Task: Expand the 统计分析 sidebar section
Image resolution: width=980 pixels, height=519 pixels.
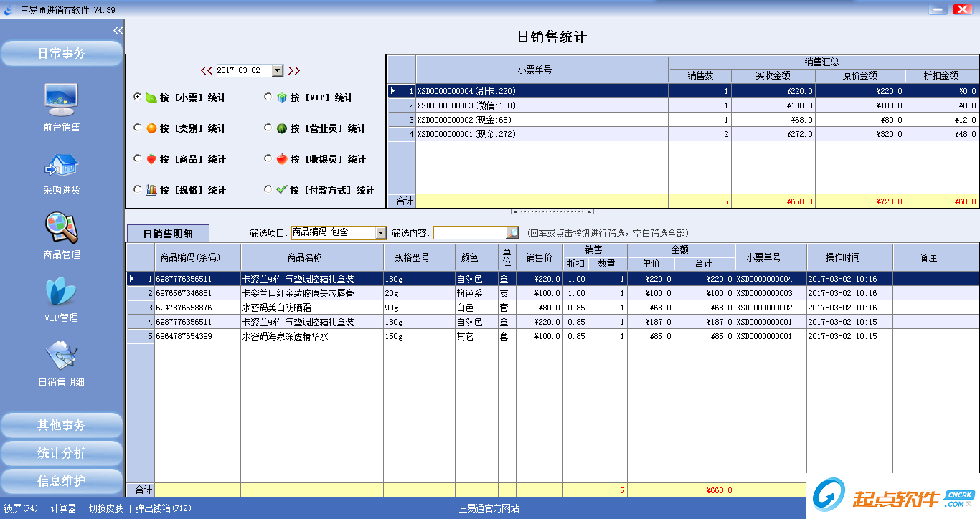Action: click(x=62, y=453)
